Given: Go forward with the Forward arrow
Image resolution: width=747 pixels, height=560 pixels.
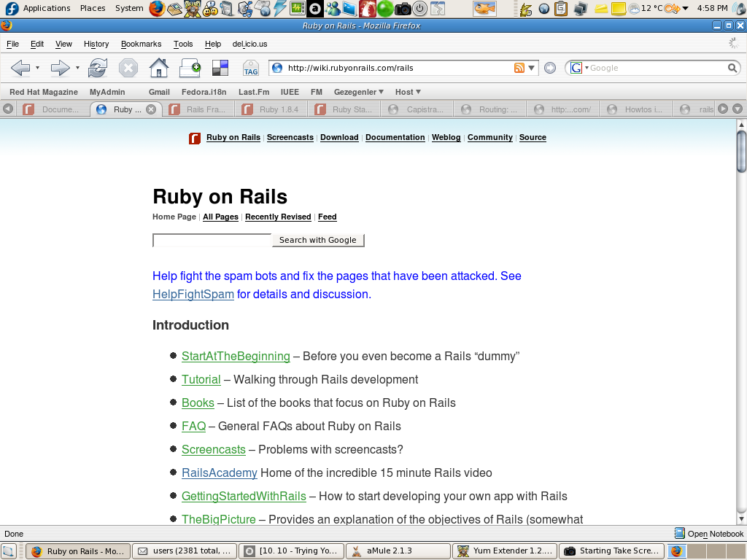Looking at the screenshot, I should pos(60,68).
